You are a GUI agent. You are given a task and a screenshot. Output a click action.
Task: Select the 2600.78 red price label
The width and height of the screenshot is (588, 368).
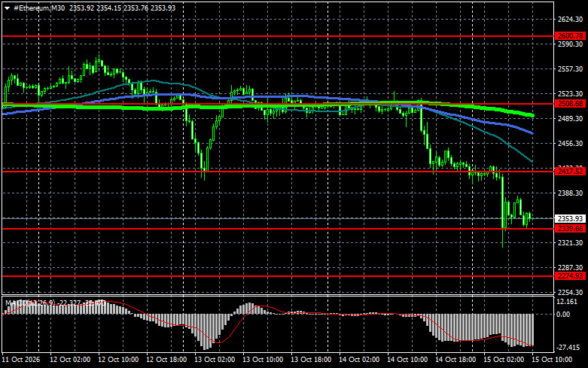pos(571,36)
